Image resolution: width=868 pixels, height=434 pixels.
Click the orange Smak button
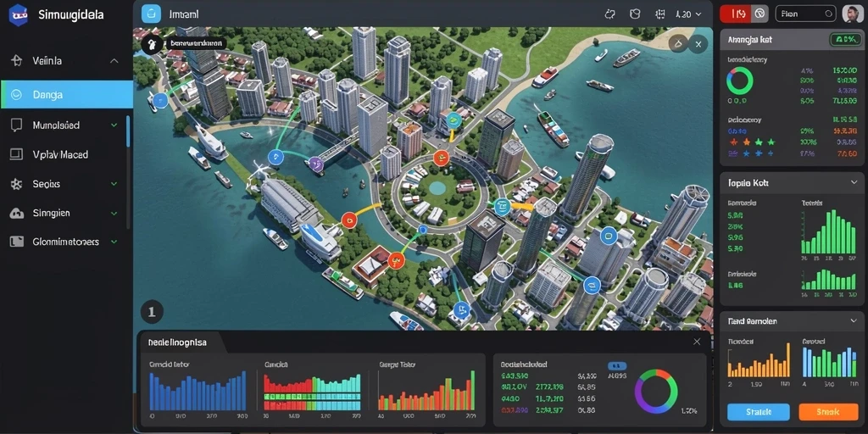[x=827, y=412]
